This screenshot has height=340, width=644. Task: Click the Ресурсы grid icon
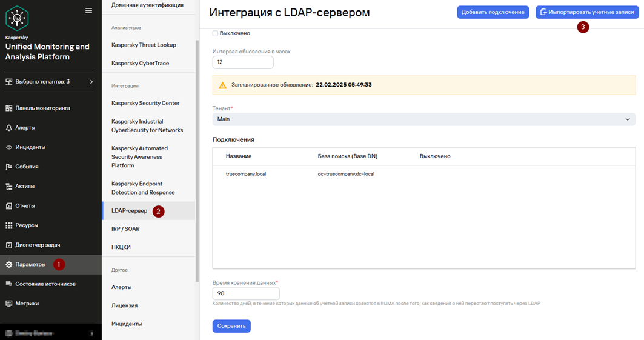[8, 225]
